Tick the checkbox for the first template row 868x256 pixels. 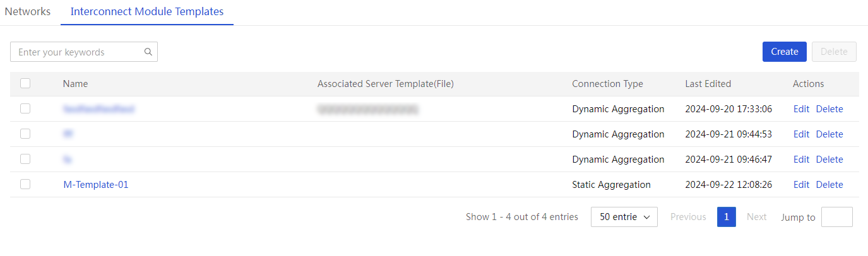point(25,108)
